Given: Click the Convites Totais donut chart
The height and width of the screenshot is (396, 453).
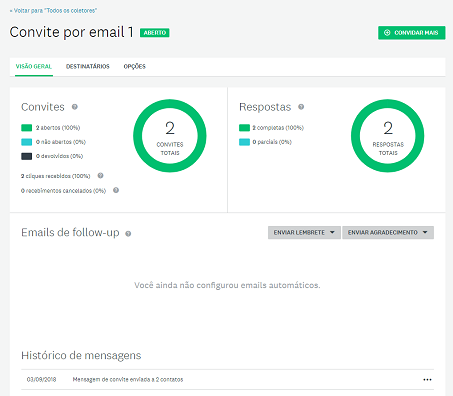Looking at the screenshot, I should point(170,136).
